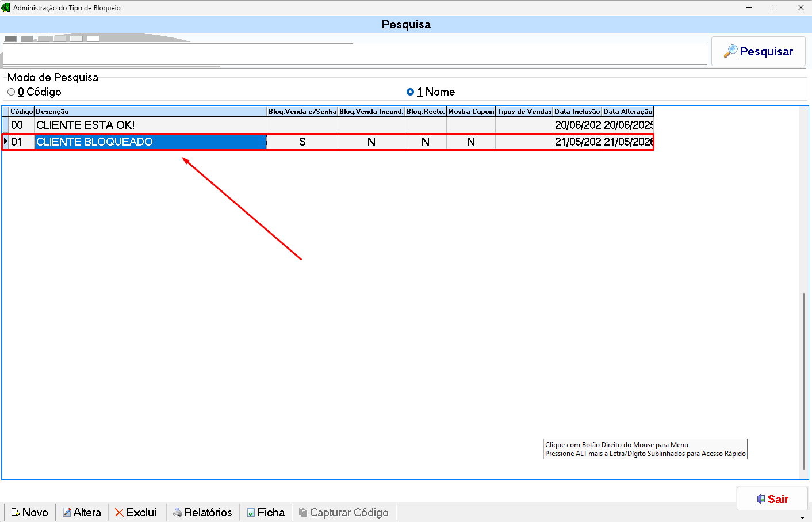Click the Altera pencil icon

pyautogui.click(x=67, y=512)
